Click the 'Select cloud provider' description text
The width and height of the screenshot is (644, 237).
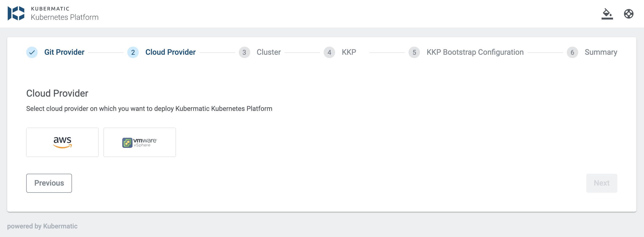pos(149,109)
